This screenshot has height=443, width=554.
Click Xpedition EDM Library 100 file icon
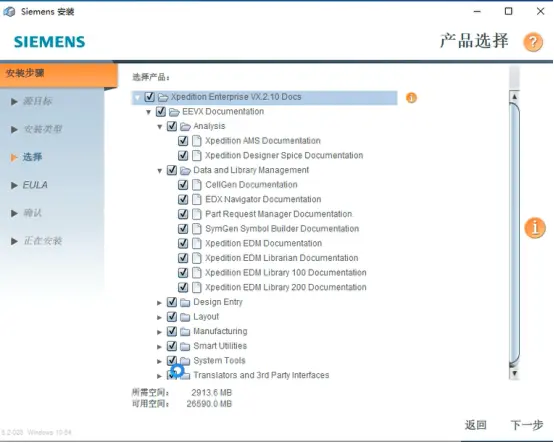(196, 273)
